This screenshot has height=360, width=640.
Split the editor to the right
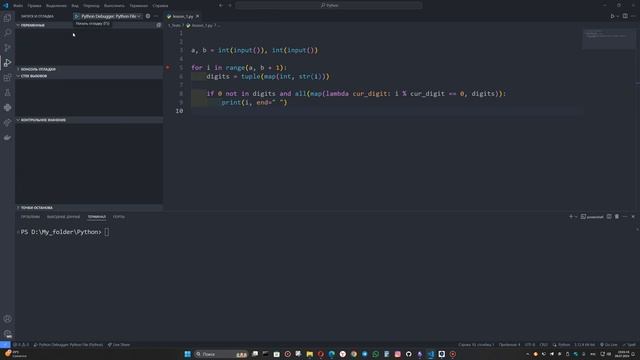pyautogui.click(x=625, y=16)
